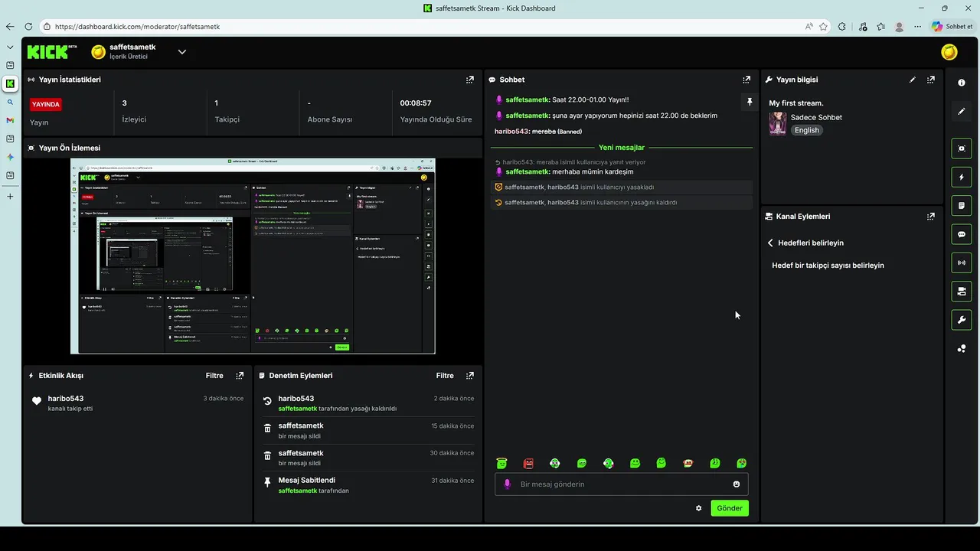Open Copilot 'Sohbet et' button
This screenshot has height=551, width=980.
coord(952,27)
